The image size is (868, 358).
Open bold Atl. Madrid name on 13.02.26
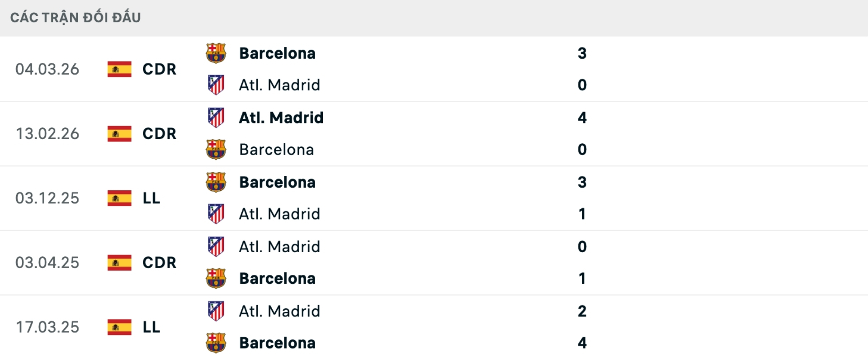tap(281, 118)
